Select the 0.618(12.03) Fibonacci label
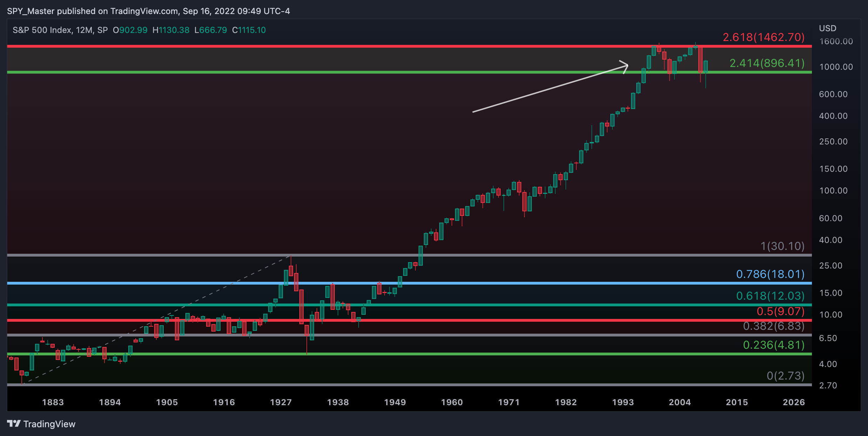 click(771, 296)
